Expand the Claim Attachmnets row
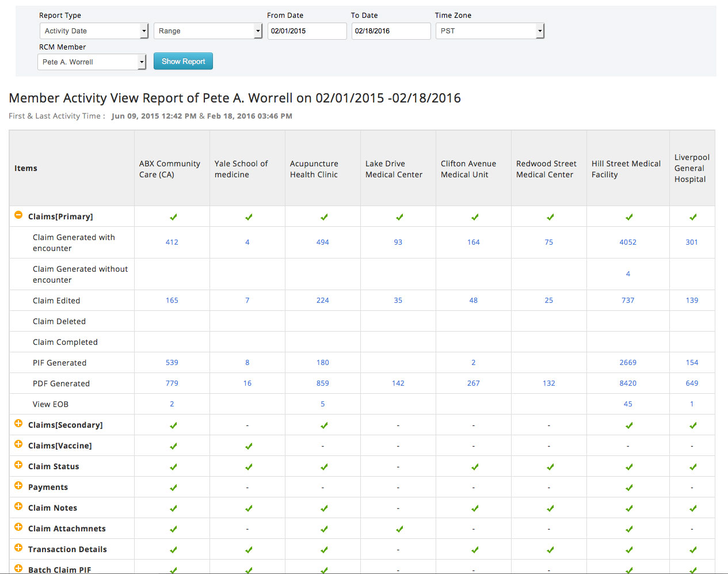This screenshot has width=728, height=574. tap(18, 528)
